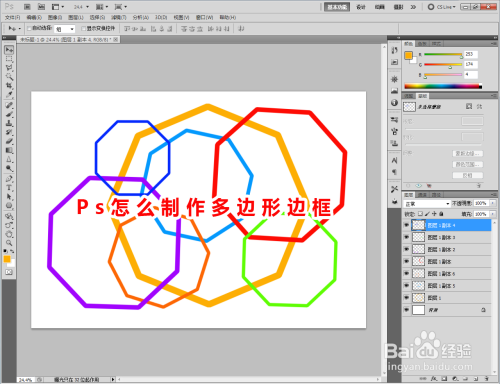The width and height of the screenshot is (500, 384).
Task: Add a pixel mask in Masks panel
Action: 469,106
